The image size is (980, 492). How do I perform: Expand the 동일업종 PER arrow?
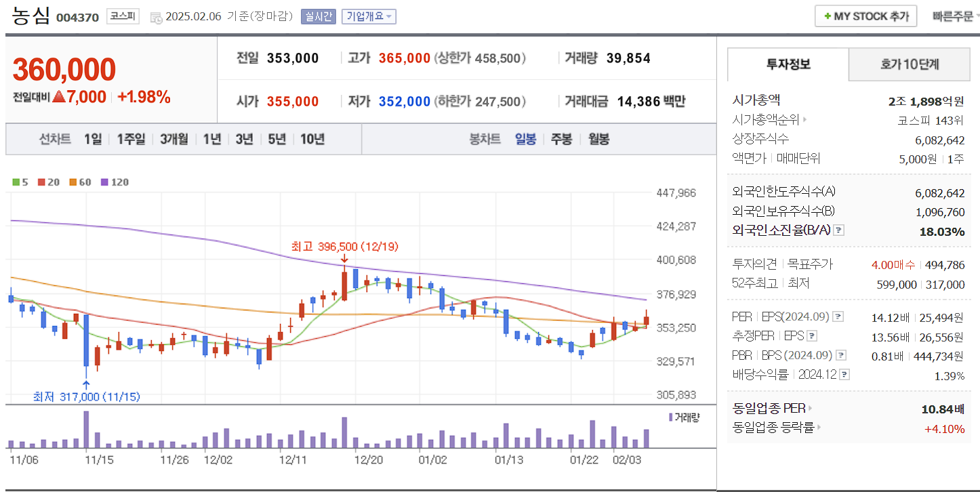pos(811,409)
